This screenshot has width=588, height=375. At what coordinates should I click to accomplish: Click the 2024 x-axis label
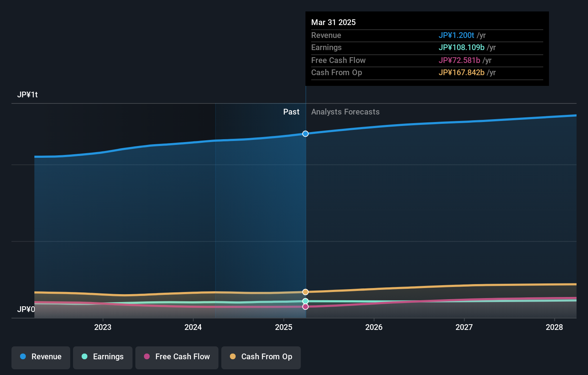[x=193, y=327]
